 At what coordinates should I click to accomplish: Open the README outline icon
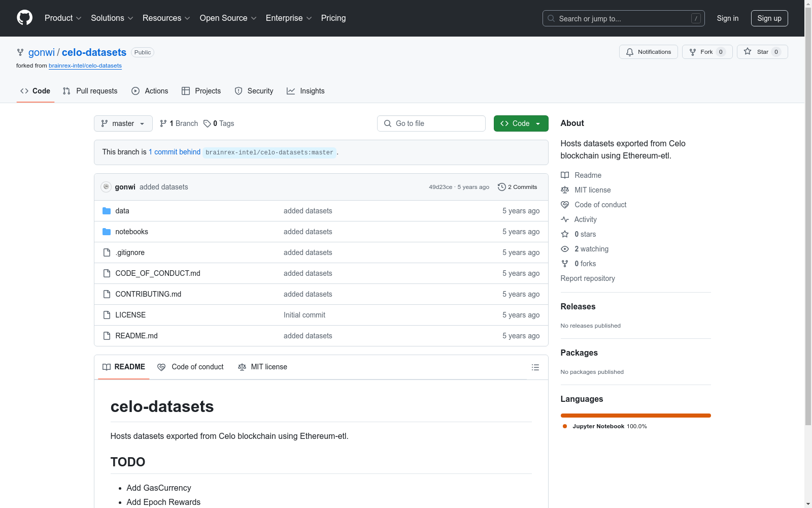535,367
